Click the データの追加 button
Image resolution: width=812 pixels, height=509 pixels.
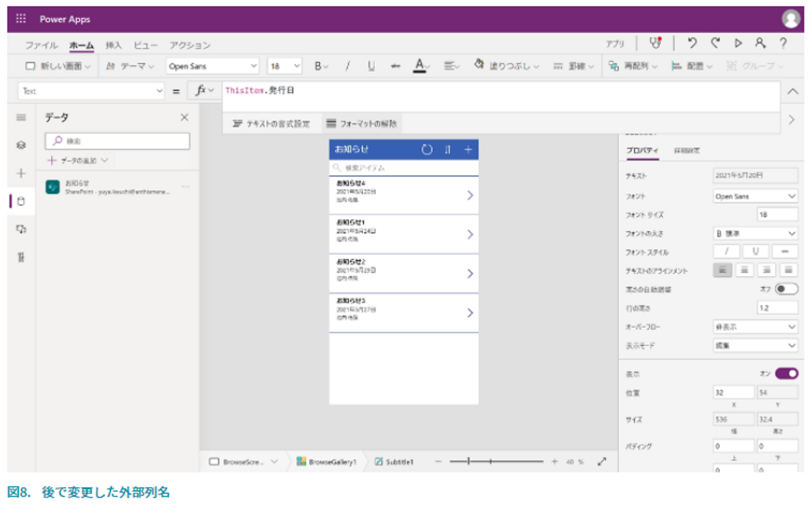[78, 161]
